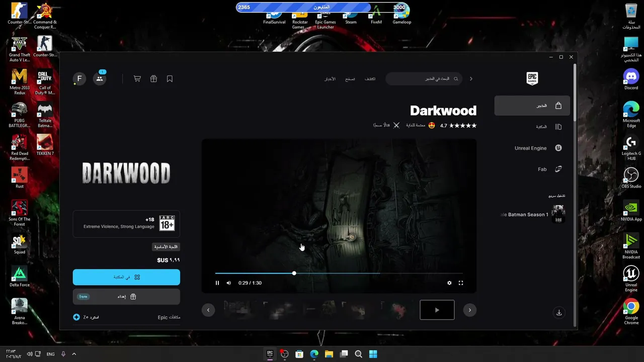
Task: Open taskbar Search magnifier
Action: tap(358, 354)
